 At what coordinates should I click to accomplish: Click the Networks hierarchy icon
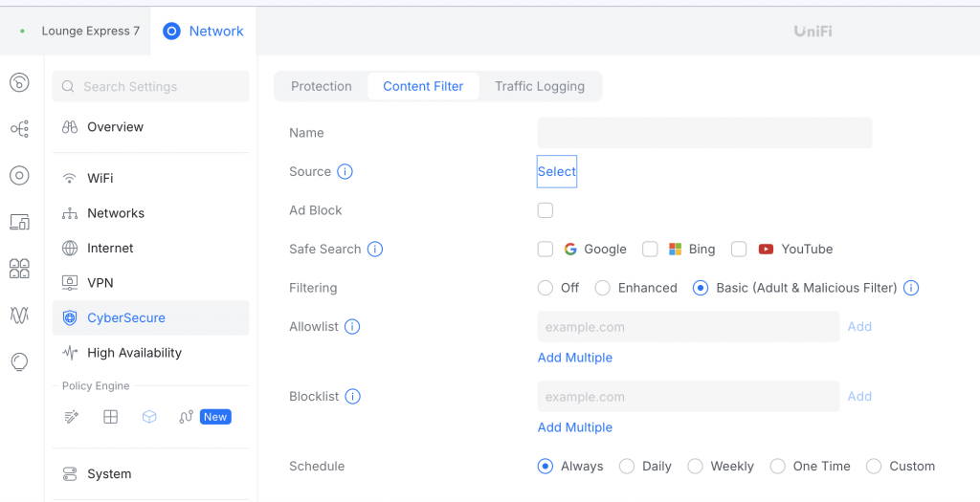click(70, 213)
